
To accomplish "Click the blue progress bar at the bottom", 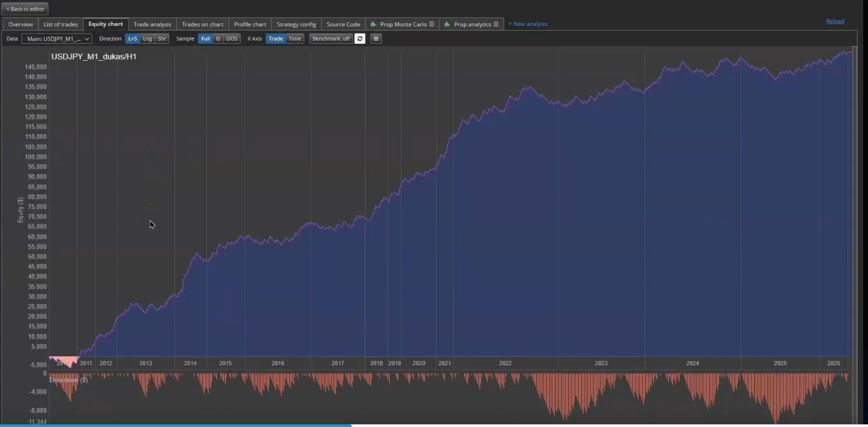I will click(x=176, y=425).
